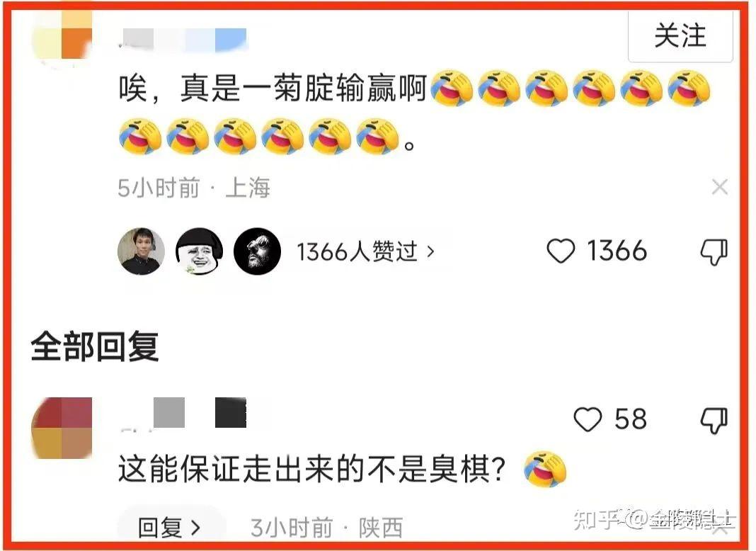Click the 58 like count on reply
The height and width of the screenshot is (551, 756).
click(x=630, y=419)
